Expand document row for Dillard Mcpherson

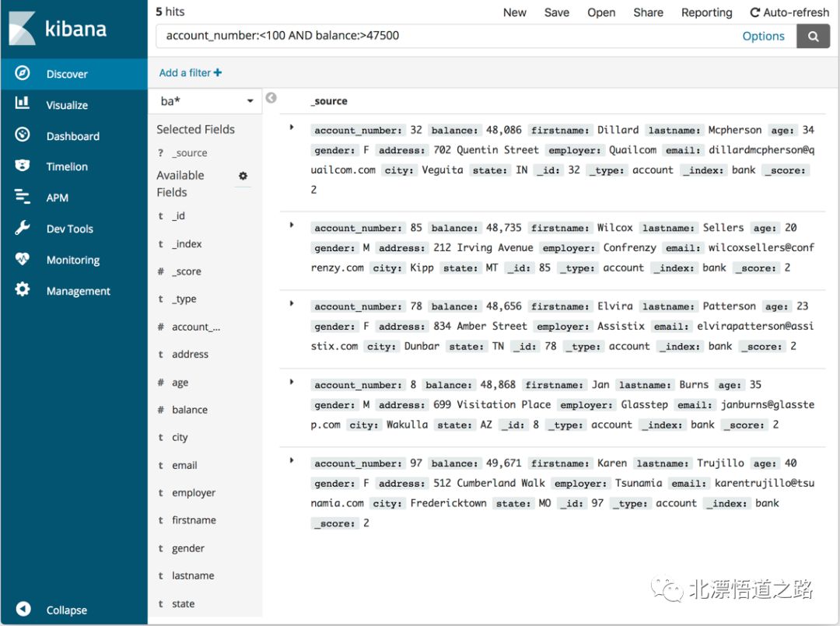pos(292,128)
